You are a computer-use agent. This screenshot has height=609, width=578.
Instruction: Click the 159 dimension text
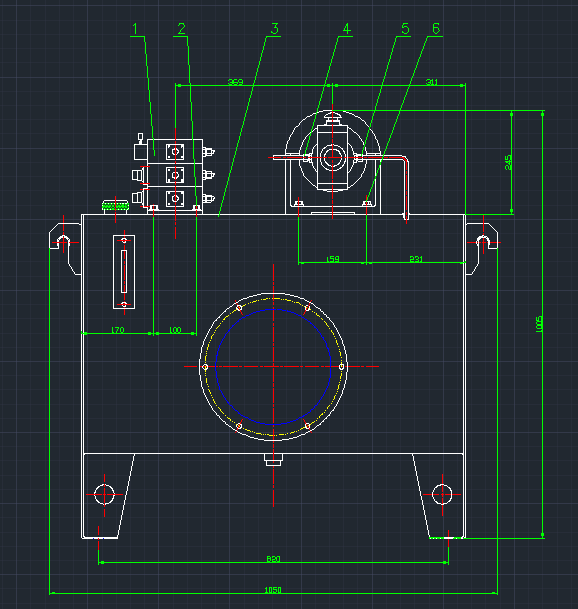click(333, 259)
